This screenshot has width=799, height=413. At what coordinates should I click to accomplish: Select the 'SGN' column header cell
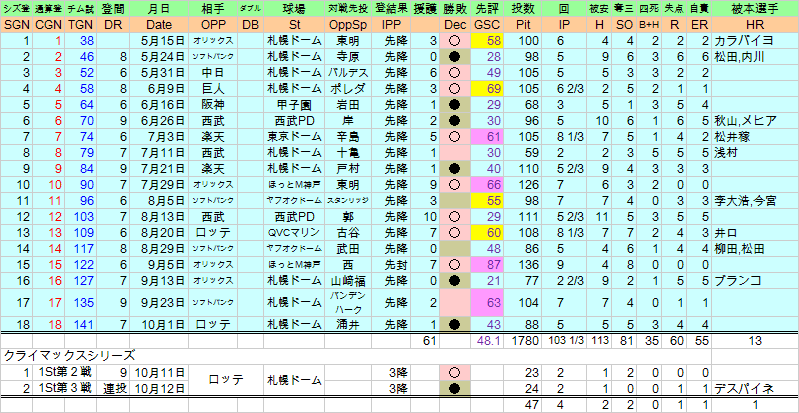16,24
